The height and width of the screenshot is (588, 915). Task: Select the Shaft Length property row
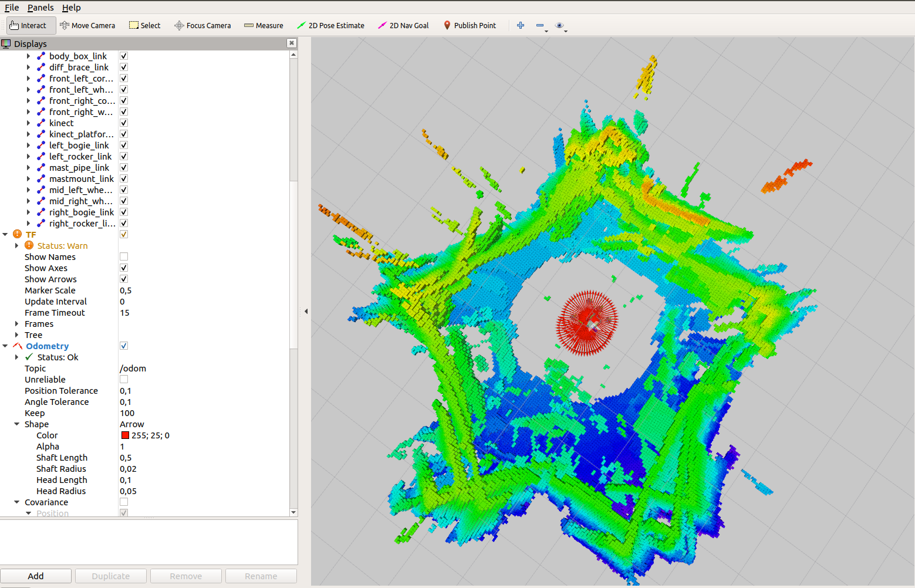point(145,457)
